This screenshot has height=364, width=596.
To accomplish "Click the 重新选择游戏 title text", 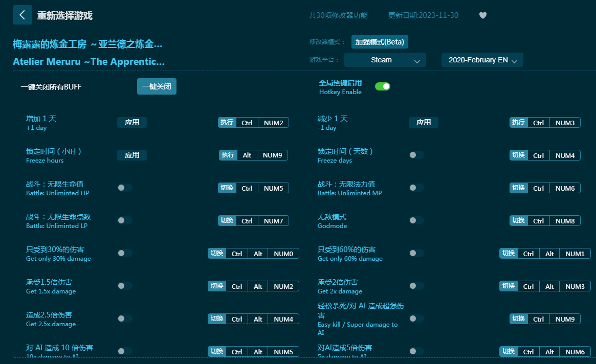I will tap(65, 15).
